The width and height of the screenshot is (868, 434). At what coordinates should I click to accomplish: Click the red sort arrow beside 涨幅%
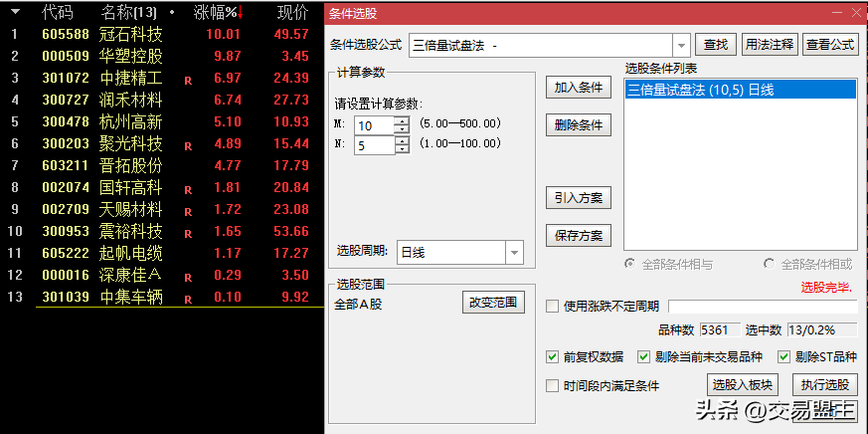(x=241, y=12)
